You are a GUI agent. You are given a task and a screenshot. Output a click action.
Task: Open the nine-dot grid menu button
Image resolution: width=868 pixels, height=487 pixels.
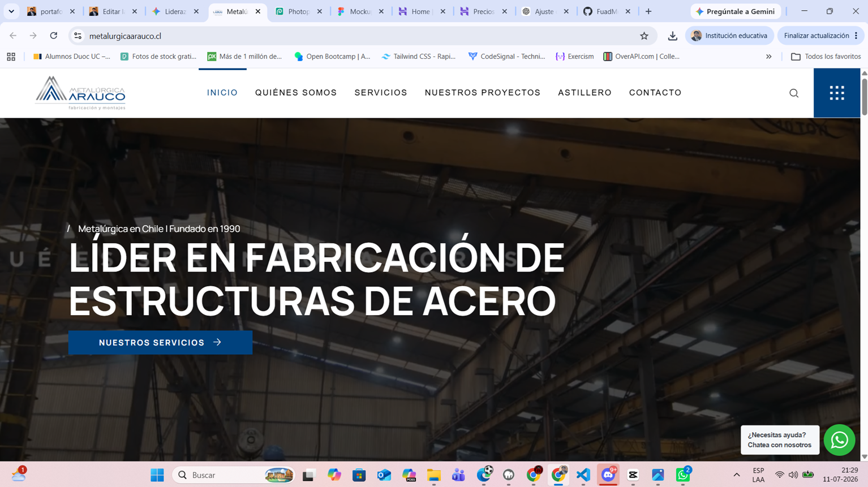tap(837, 93)
